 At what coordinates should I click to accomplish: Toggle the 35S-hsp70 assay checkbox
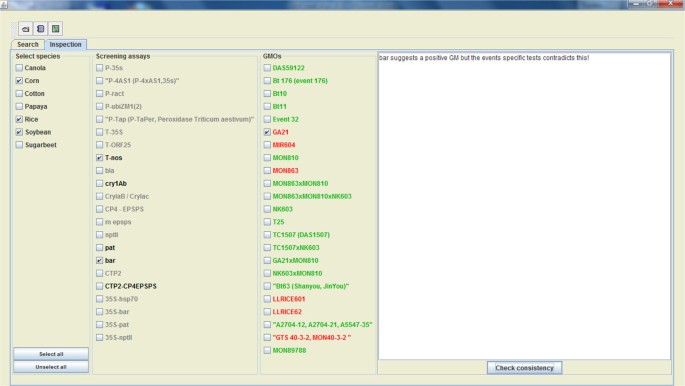click(100, 299)
